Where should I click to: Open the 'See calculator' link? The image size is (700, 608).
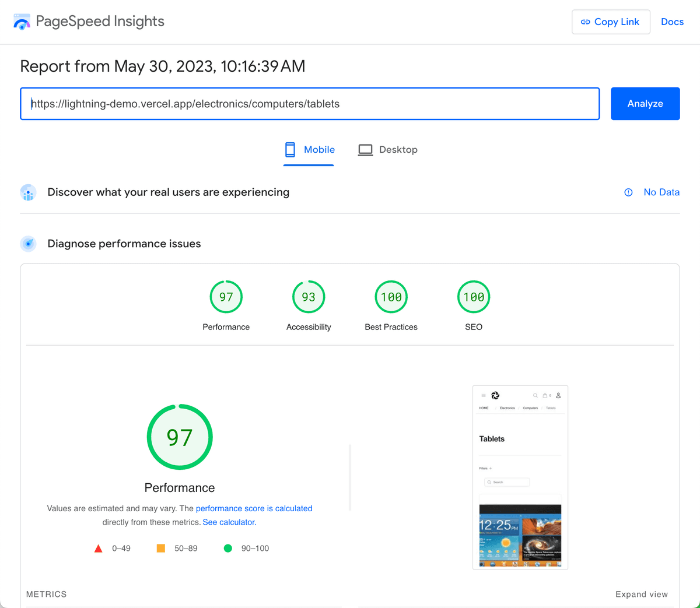229,522
